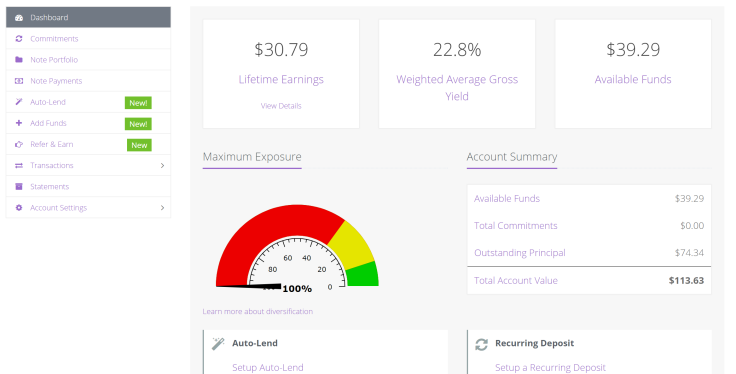
Task: Go to Note Portfolio
Action: pos(88,60)
